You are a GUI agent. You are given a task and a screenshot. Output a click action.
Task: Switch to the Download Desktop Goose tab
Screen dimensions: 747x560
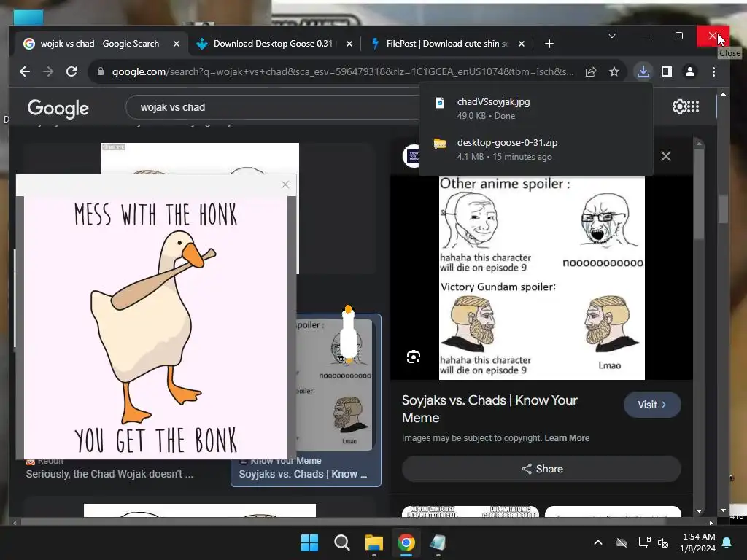pyautogui.click(x=273, y=44)
